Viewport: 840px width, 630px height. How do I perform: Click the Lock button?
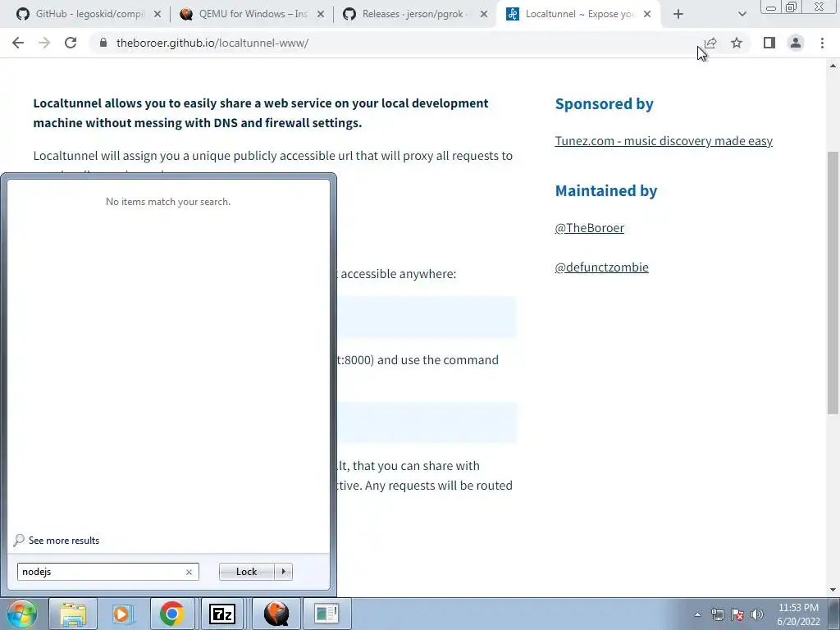[x=246, y=572]
